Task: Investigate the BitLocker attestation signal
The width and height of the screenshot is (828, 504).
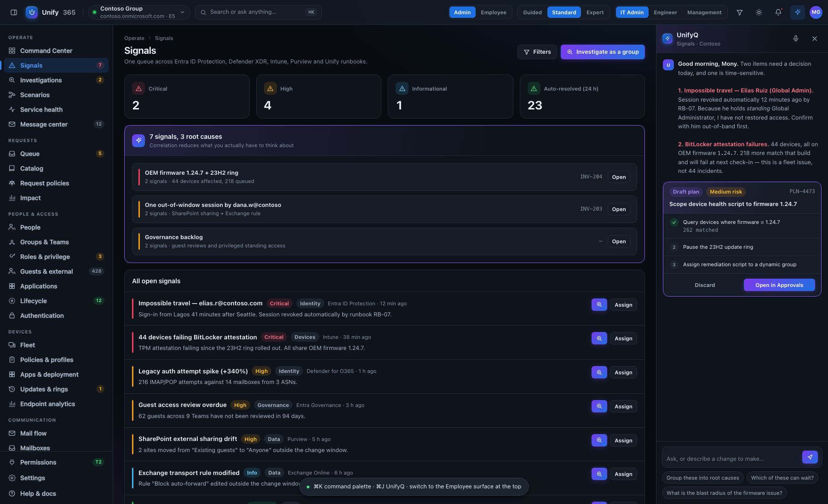Action: click(x=599, y=338)
